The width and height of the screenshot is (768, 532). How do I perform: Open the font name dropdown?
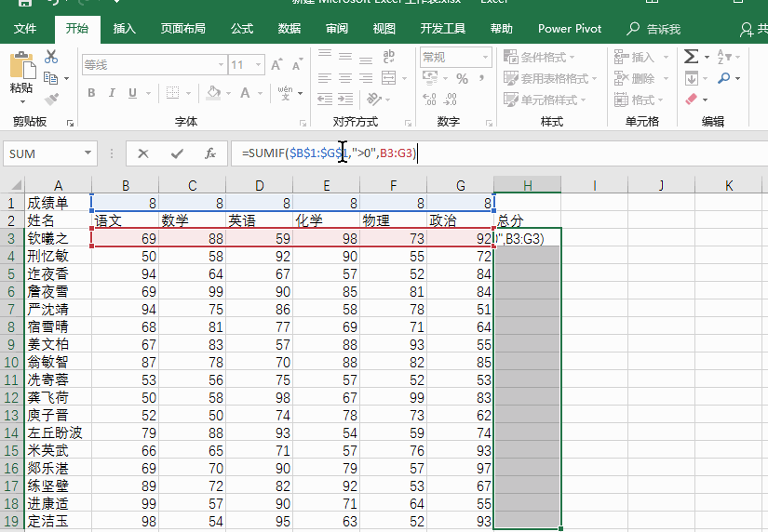pos(221,64)
